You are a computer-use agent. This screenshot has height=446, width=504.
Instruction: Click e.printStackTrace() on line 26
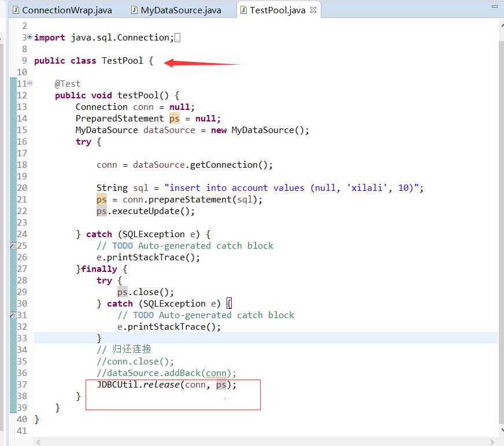pos(148,257)
